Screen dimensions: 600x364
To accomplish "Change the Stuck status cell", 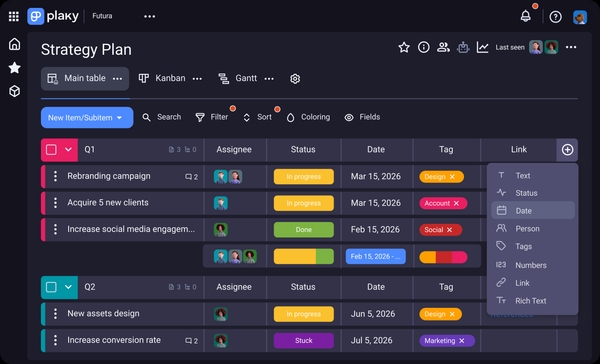I will point(303,340).
